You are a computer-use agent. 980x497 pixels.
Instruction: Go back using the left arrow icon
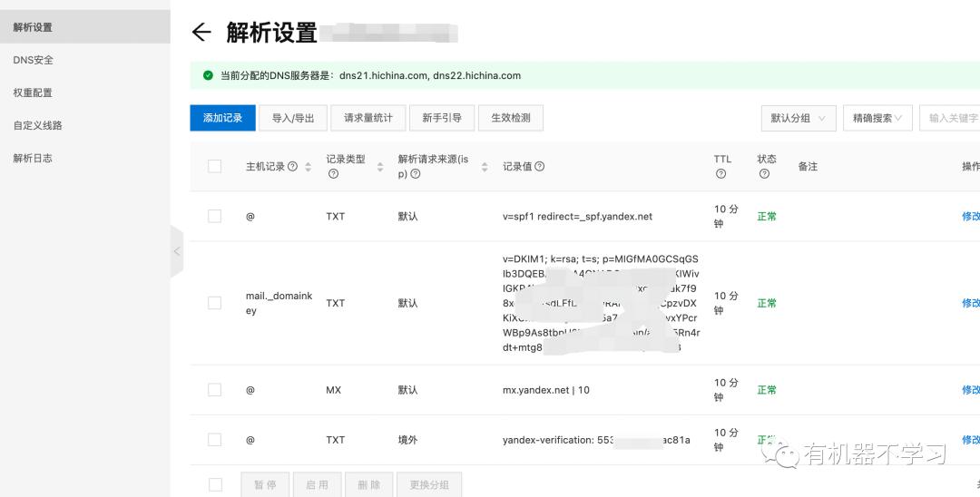201,32
